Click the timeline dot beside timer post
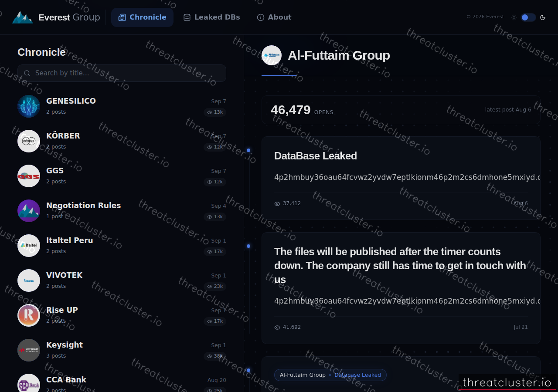 click(x=248, y=246)
